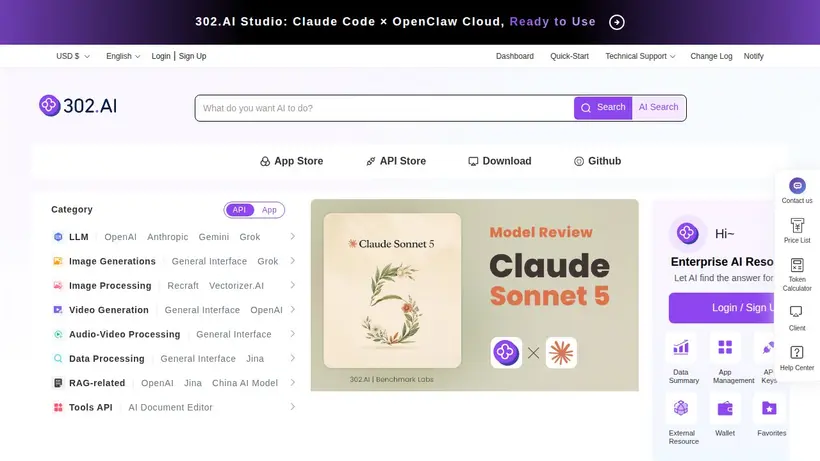The image size is (820, 461).
Task: Click the Data Processing category icon
Action: (x=58, y=359)
